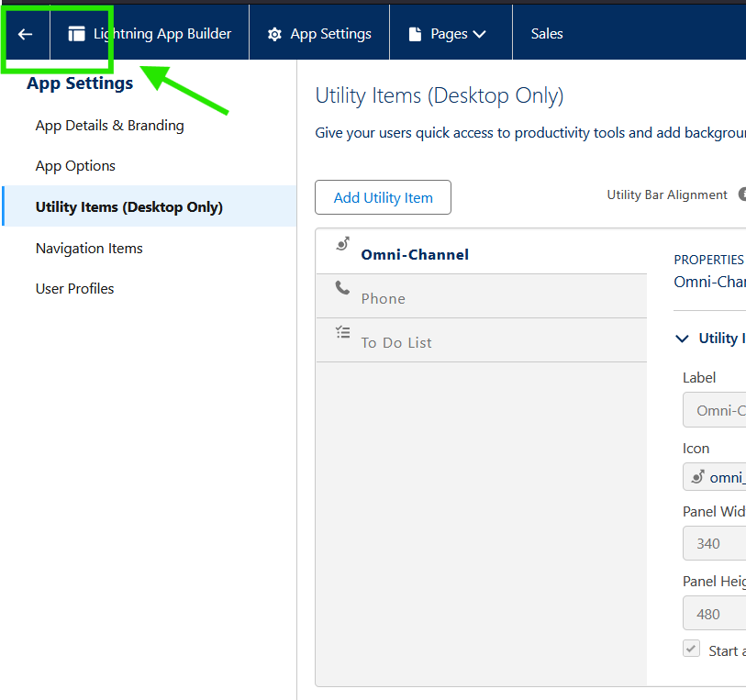Image resolution: width=746 pixels, height=700 pixels.
Task: Select the Sales app name in header
Action: (x=547, y=34)
